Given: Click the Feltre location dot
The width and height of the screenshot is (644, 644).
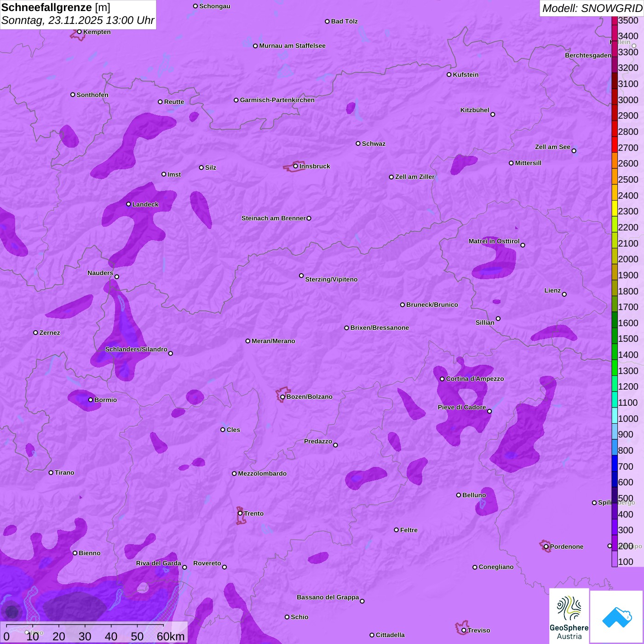Looking at the screenshot, I should (396, 530).
